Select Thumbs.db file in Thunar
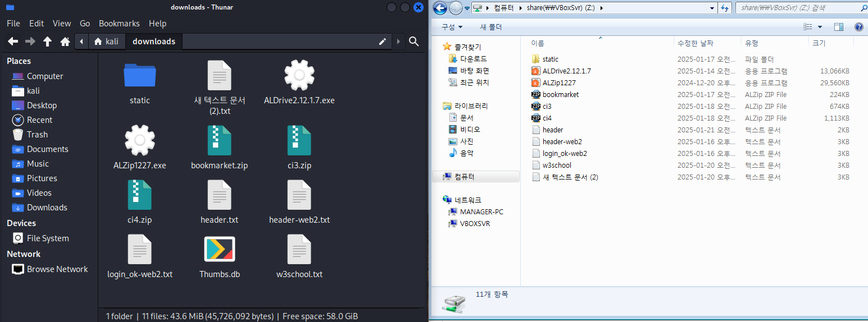Image resolution: width=868 pixels, height=322 pixels. point(219,256)
